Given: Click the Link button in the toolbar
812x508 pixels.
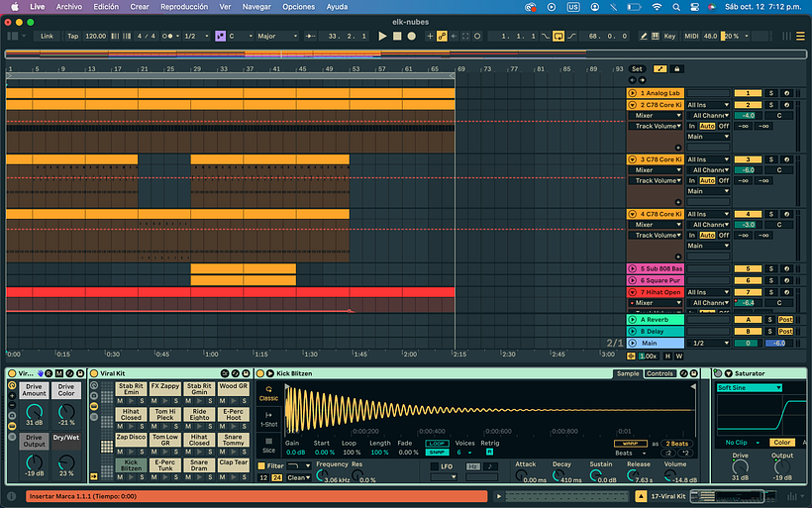Looking at the screenshot, I should tap(47, 36).
